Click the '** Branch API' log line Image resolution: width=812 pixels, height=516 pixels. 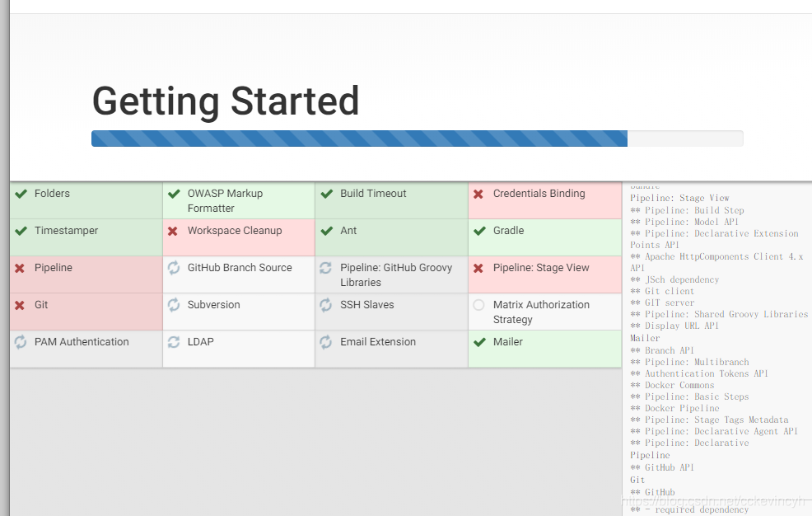pyautogui.click(x=662, y=351)
